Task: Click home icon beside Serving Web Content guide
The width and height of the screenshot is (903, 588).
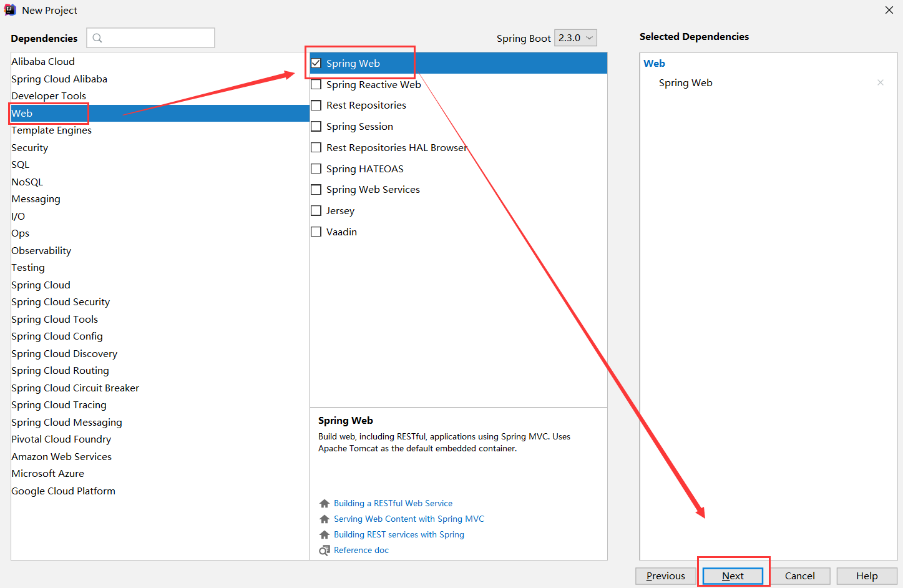Action: click(x=325, y=519)
